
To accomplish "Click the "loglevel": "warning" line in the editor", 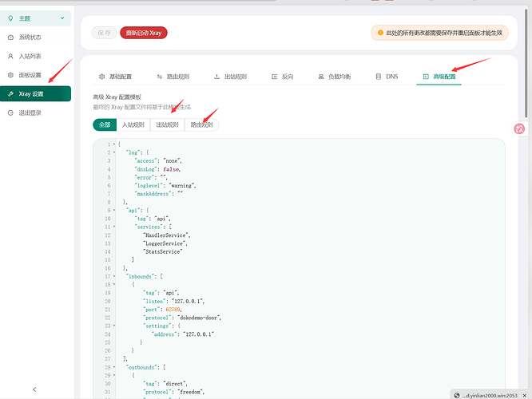I will (x=165, y=185).
